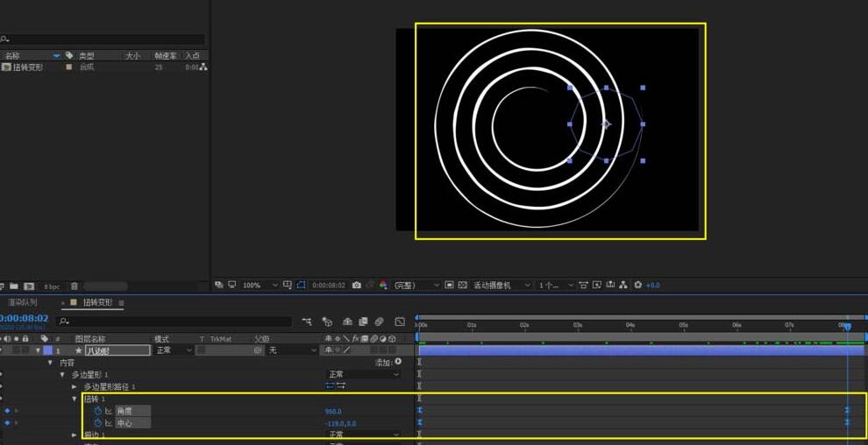Click the +0.0 exposure value
Viewport: 868px width, 445px height.
652,286
